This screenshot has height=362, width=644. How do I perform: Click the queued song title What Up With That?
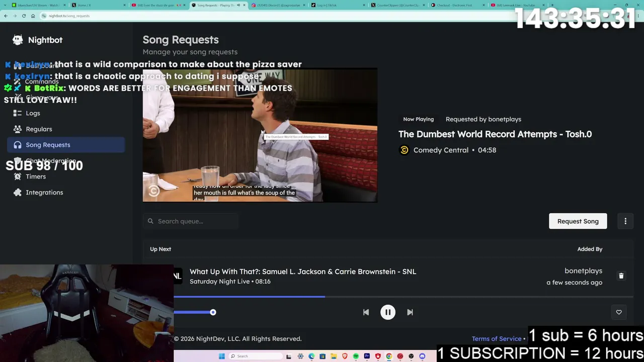coord(303,271)
